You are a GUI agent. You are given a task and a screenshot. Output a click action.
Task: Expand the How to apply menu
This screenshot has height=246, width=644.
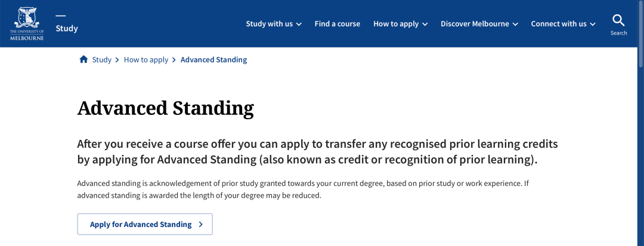401,24
